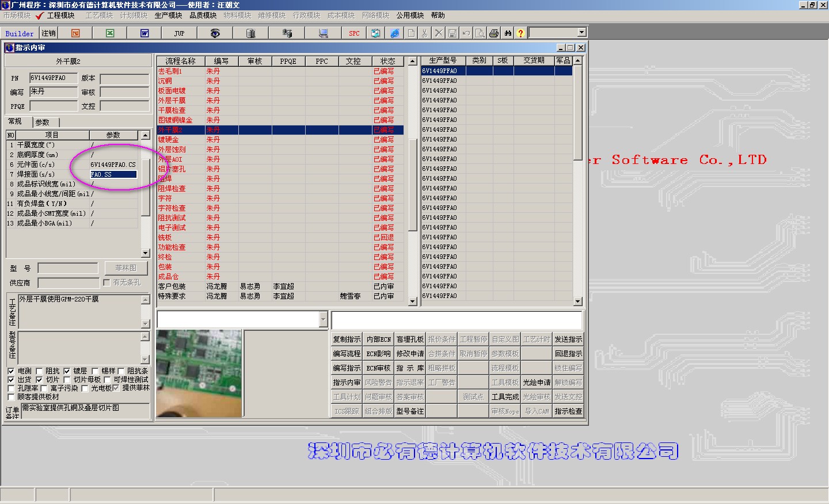829x504 pixels.
Task: Toggle the 镀层 checkbox
Action: [67, 371]
